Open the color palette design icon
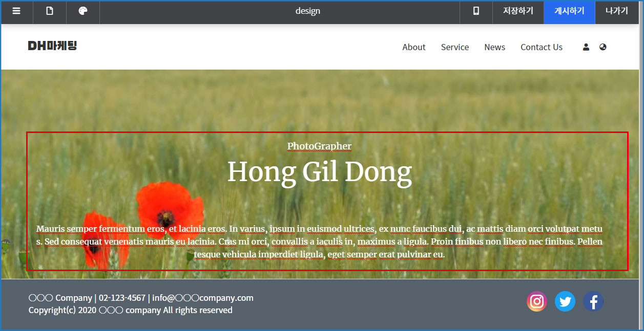Screen dimensions: 644x331 (83, 11)
